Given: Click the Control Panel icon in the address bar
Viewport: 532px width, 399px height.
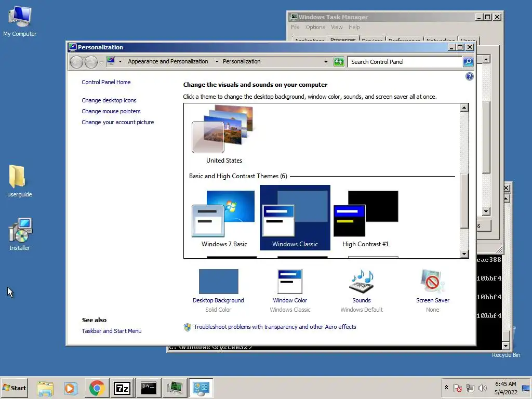Looking at the screenshot, I should coord(111,61).
